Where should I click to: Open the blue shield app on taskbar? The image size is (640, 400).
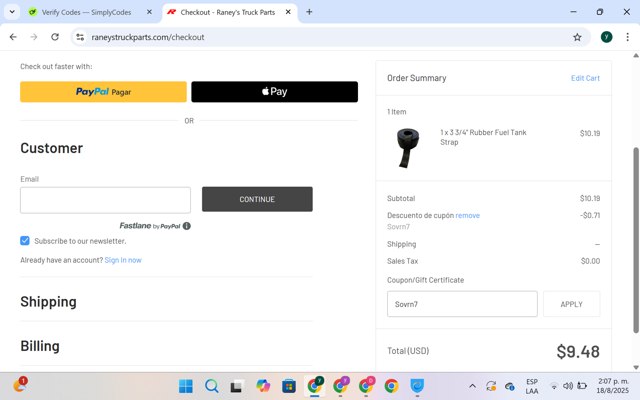point(417,386)
